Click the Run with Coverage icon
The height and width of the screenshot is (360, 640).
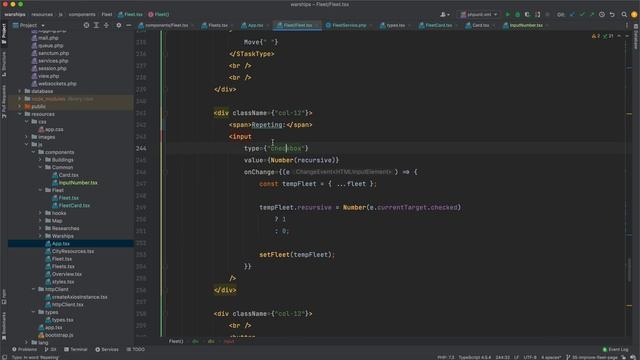coord(527,14)
